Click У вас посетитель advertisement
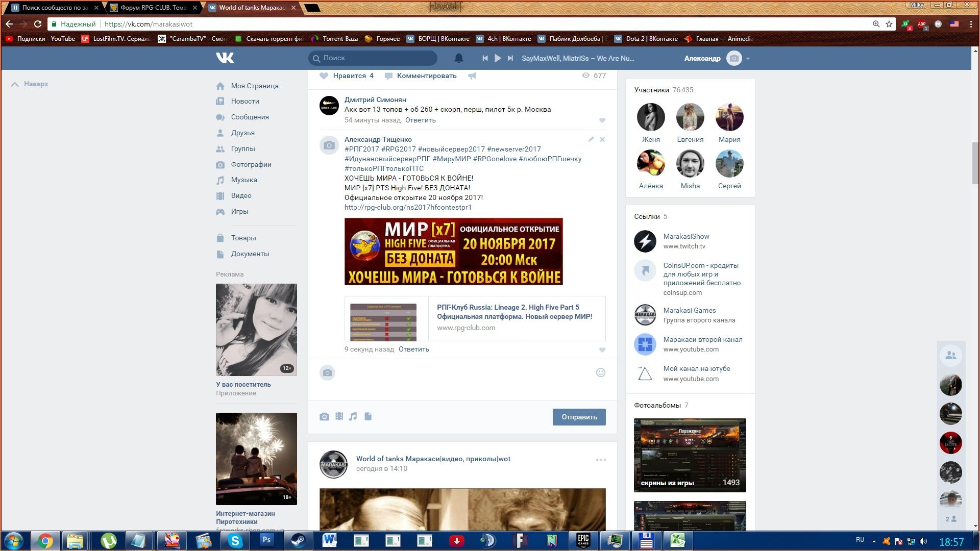This screenshot has height=551, width=980. 256,340
